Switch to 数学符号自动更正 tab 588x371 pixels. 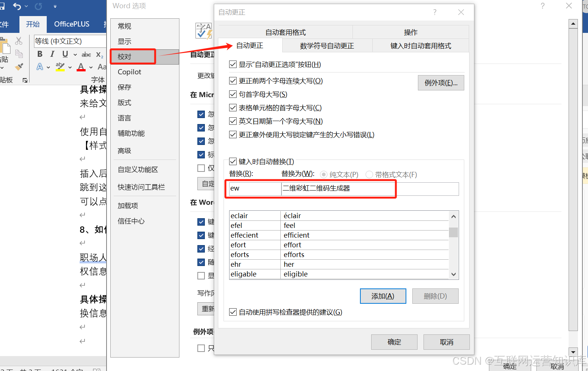click(327, 46)
